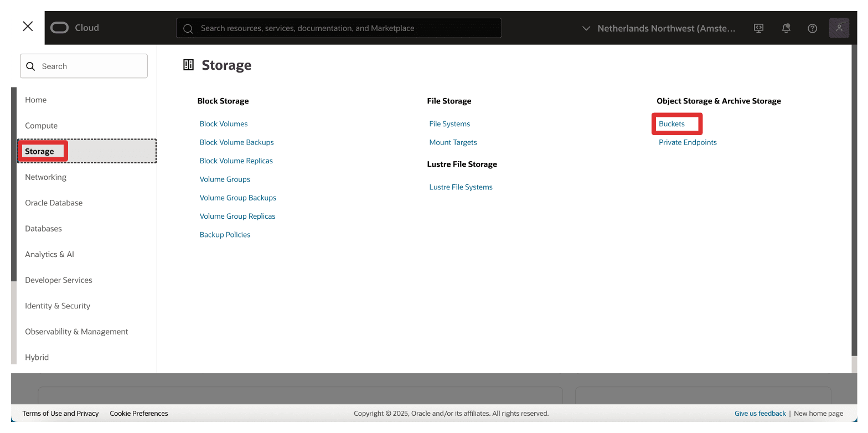Open the Cloud Shell developer tools icon
Image resolution: width=868 pixels, height=433 pixels.
click(x=759, y=28)
